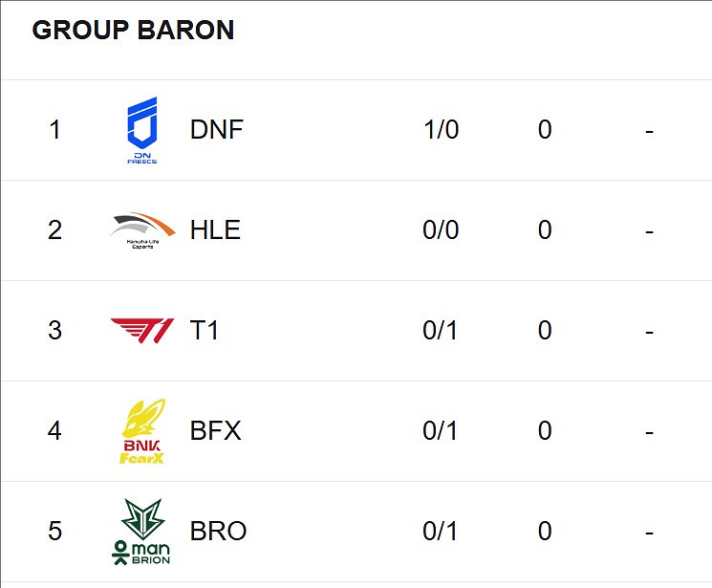Click rank number 5 in standings
The height and width of the screenshot is (588, 712).
pyautogui.click(x=54, y=532)
